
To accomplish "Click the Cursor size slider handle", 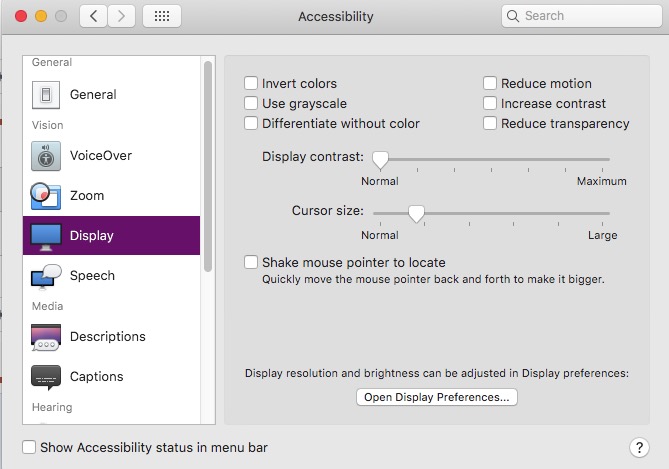I will click(416, 213).
